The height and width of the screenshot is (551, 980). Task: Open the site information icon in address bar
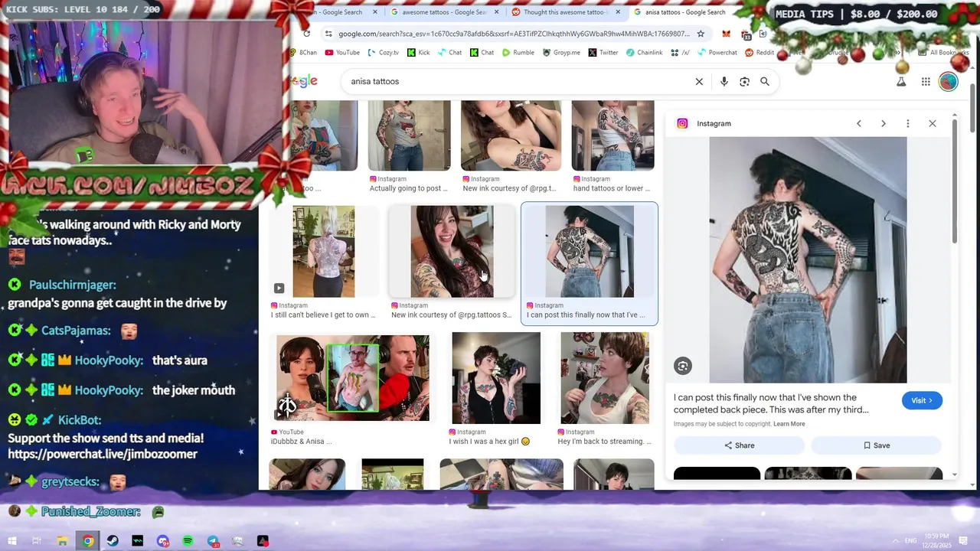point(328,34)
